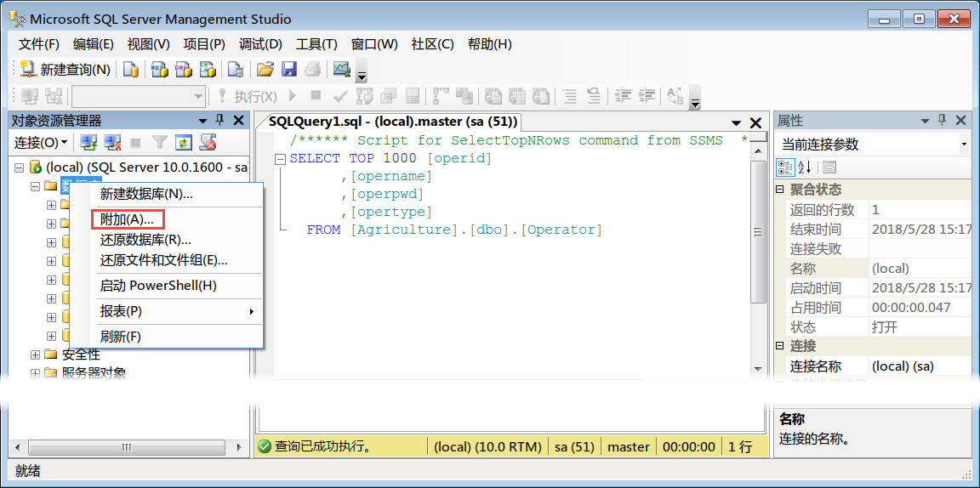The height and width of the screenshot is (488, 980).
Task: Click Connect Object Explorer icon
Action: point(88,143)
